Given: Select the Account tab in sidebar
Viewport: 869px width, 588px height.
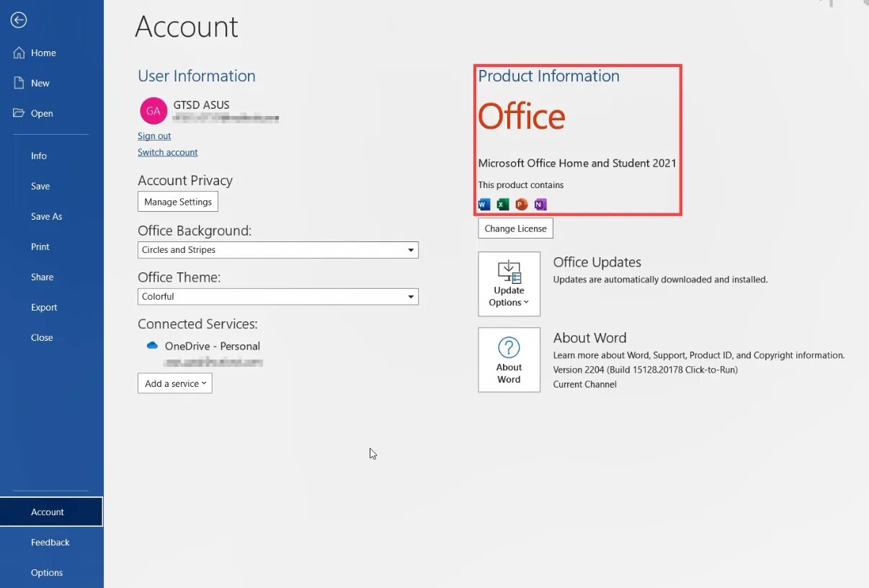Looking at the screenshot, I should 52,512.
